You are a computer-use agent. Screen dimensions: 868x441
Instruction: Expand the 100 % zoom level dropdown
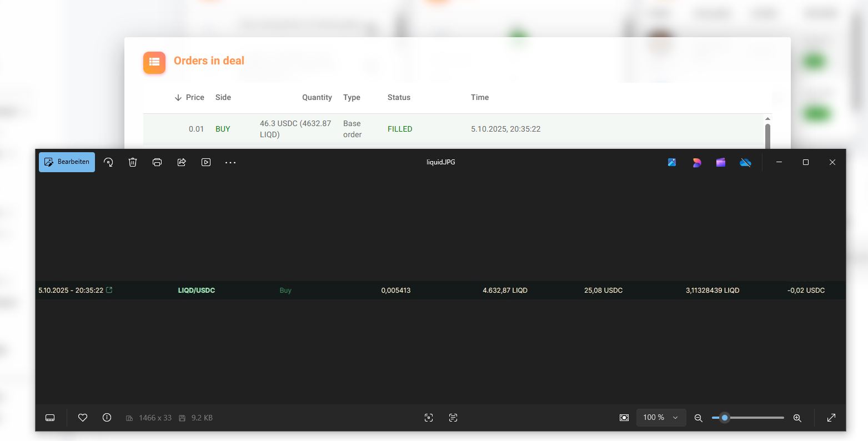tap(661, 418)
